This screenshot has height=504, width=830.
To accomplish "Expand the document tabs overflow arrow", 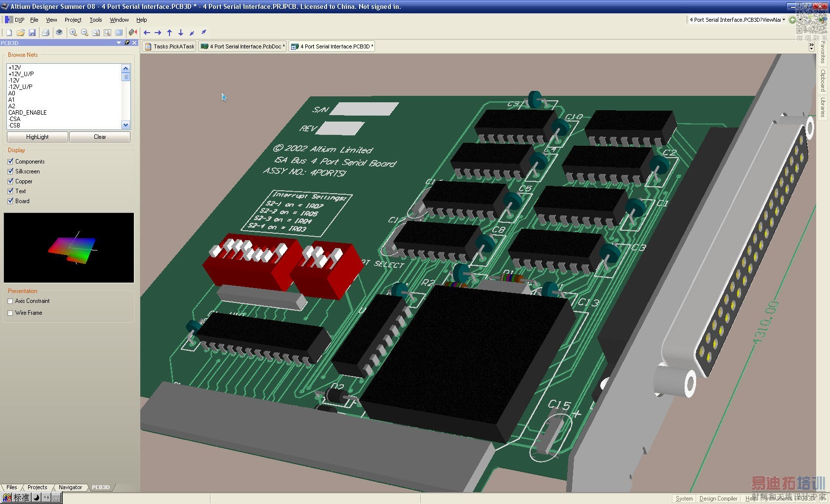I will (811, 46).
